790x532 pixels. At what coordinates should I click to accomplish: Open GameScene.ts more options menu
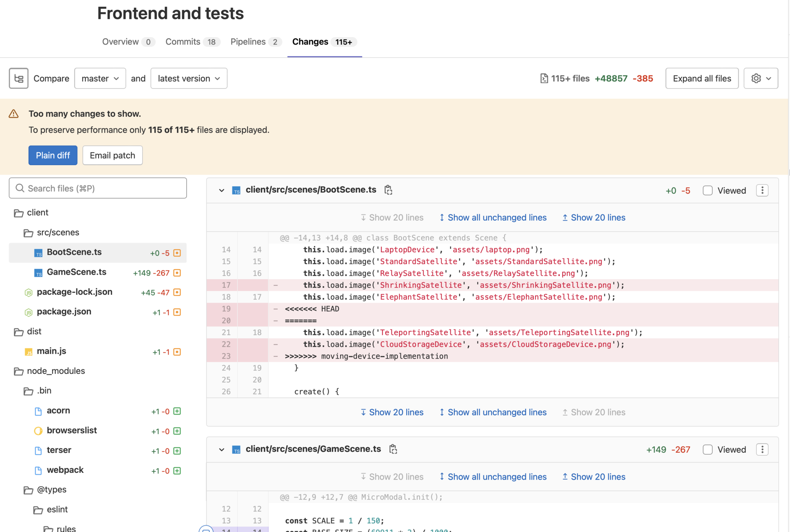pyautogui.click(x=762, y=450)
